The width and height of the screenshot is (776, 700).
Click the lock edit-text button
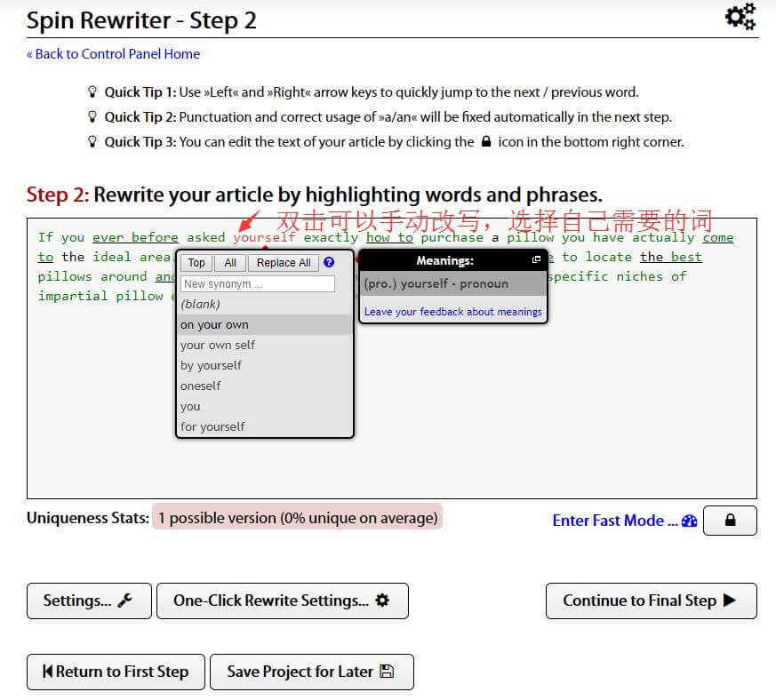pyautogui.click(x=730, y=521)
